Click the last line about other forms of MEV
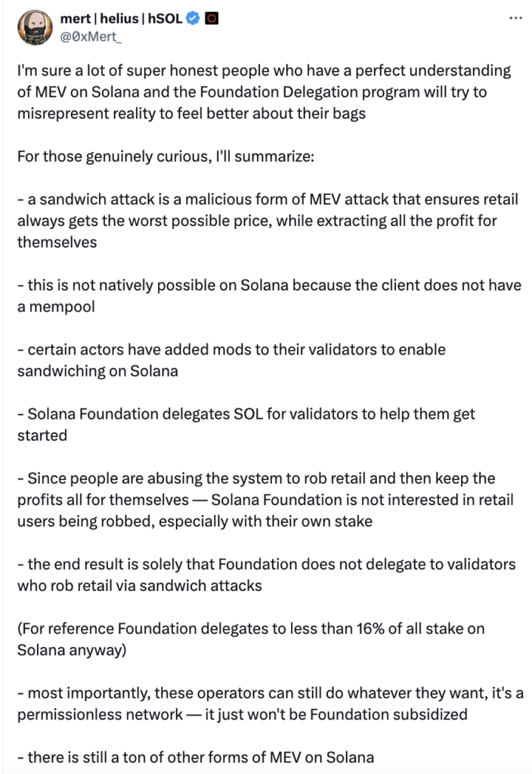 [x=196, y=757]
